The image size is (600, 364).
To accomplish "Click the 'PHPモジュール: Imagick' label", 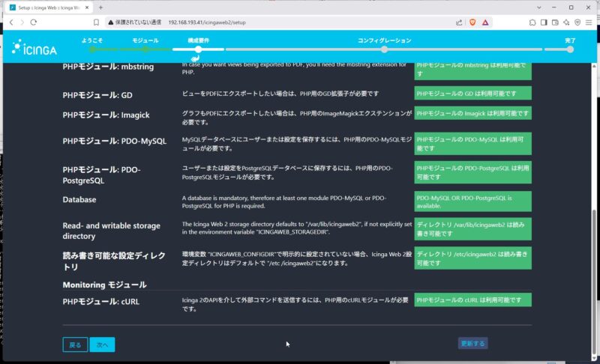I will 106,115.
